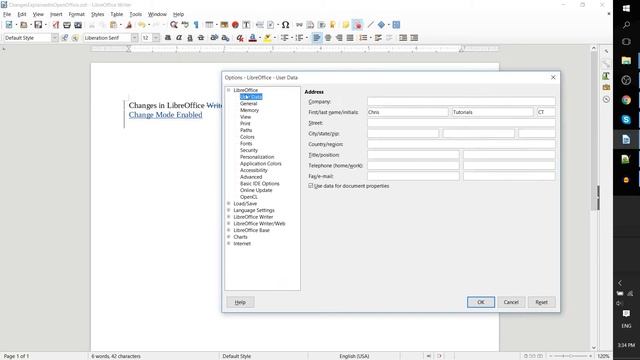Click Reset in Options dialog
The width and height of the screenshot is (640, 360).
pos(542,302)
